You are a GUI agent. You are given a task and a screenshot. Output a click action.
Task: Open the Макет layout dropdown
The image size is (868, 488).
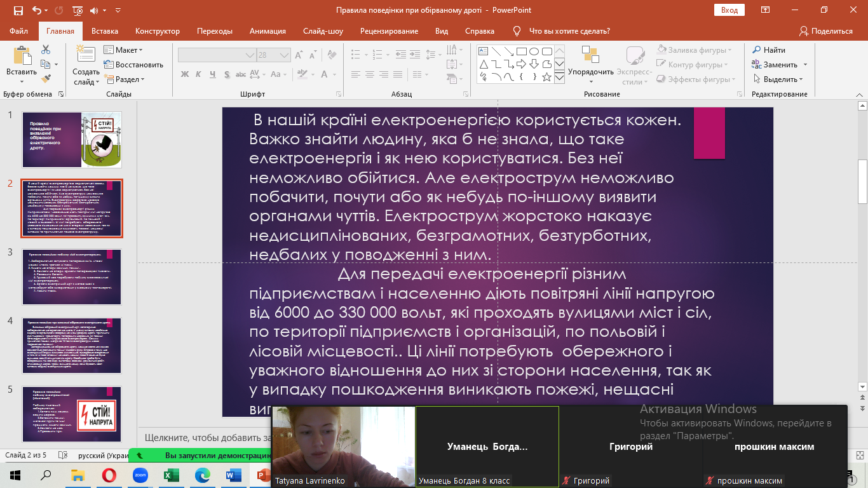pyautogui.click(x=125, y=50)
